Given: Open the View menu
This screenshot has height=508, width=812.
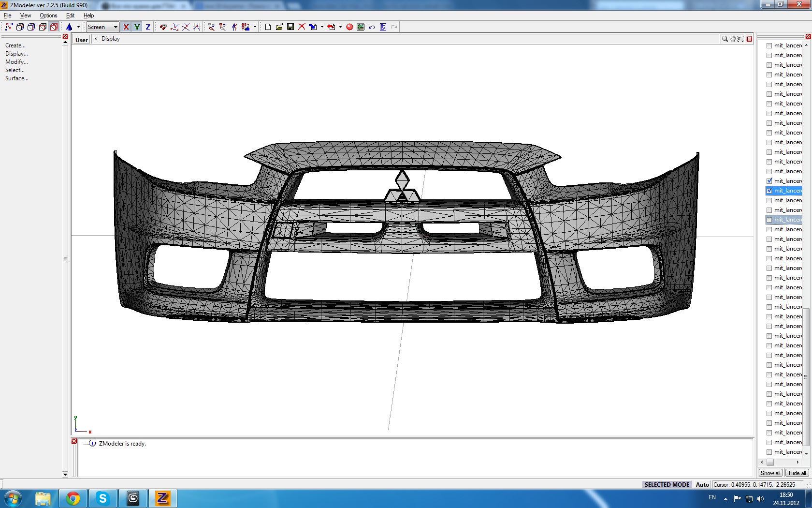Looking at the screenshot, I should 26,15.
